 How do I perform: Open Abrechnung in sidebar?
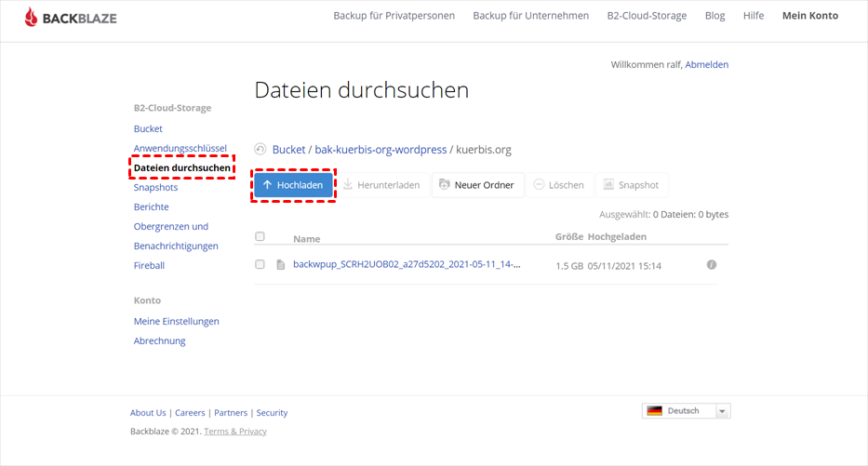(159, 341)
